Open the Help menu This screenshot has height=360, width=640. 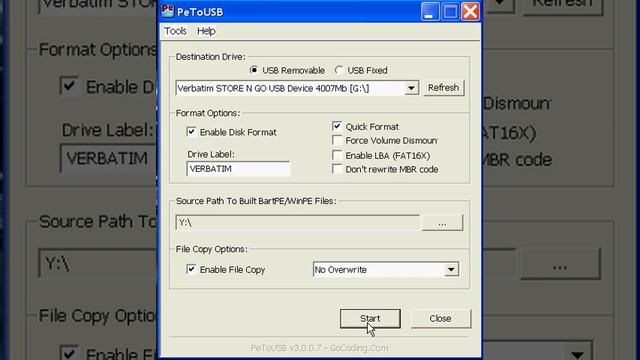click(x=206, y=31)
